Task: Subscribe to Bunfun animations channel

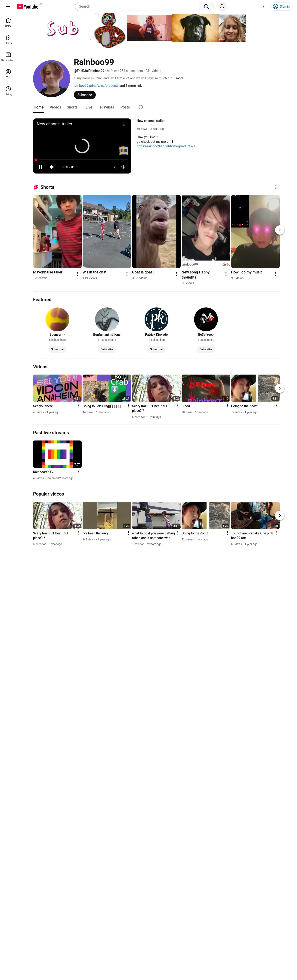Action: point(107,349)
